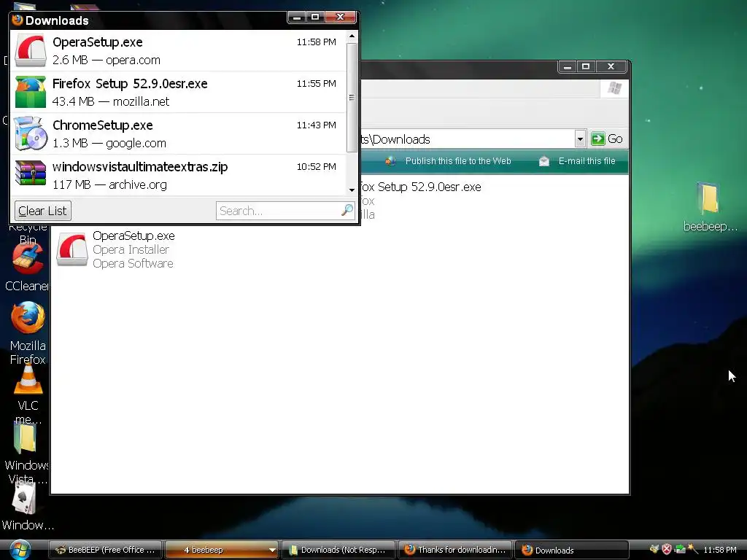
Task: Click Clear List button
Action: click(x=43, y=211)
